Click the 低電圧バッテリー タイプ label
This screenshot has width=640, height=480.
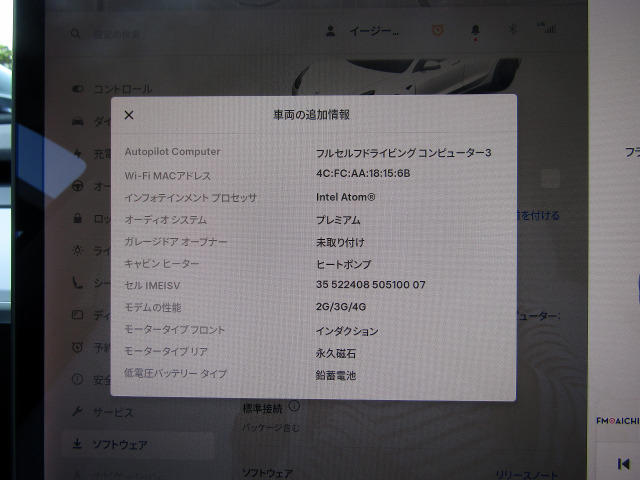pyautogui.click(x=176, y=373)
